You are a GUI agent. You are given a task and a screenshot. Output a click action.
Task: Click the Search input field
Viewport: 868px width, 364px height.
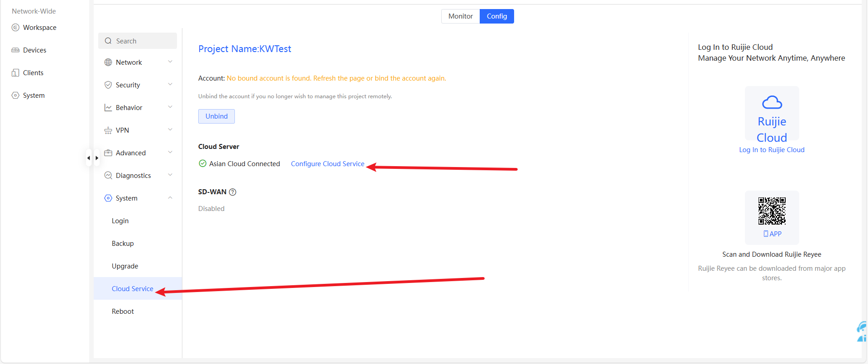tap(138, 41)
